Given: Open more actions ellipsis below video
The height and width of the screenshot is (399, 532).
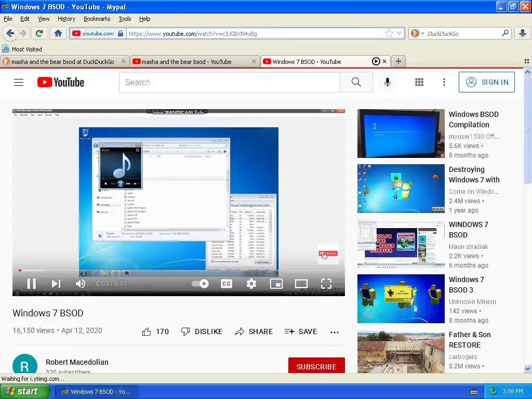Looking at the screenshot, I should point(335,332).
